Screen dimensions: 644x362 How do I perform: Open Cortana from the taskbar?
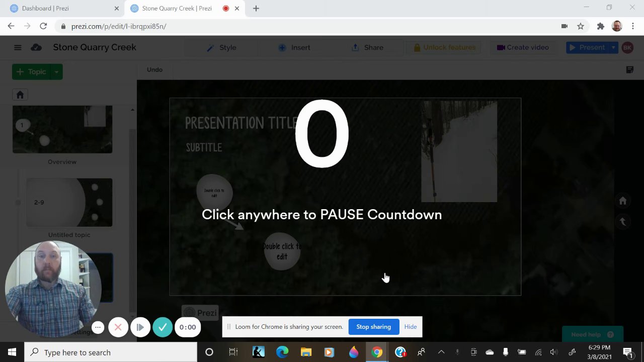coord(209,352)
